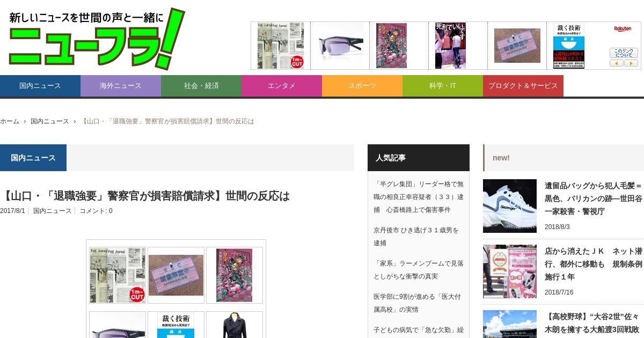Open sunglasses thumbnail in article widget
The width and height of the screenshot is (644, 338).
pos(118,325)
